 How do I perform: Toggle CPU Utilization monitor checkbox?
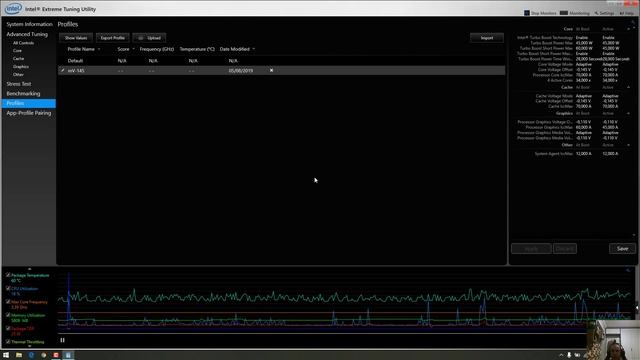point(8,288)
